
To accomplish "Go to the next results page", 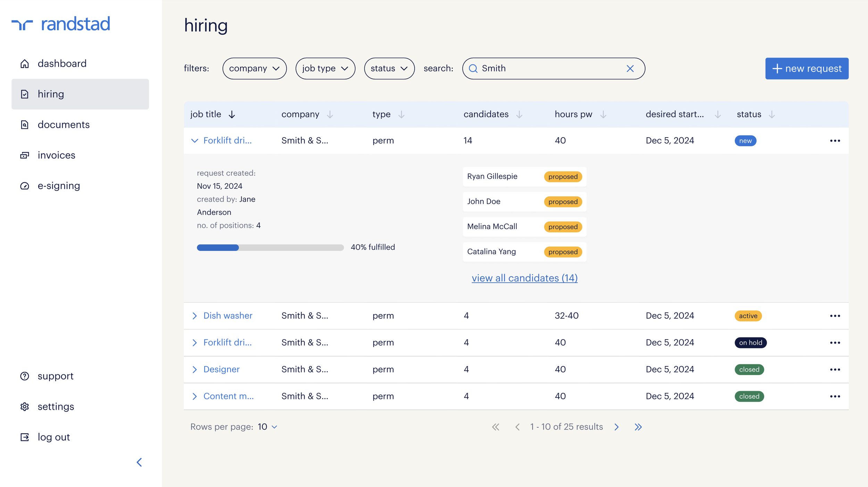I will 616,427.
